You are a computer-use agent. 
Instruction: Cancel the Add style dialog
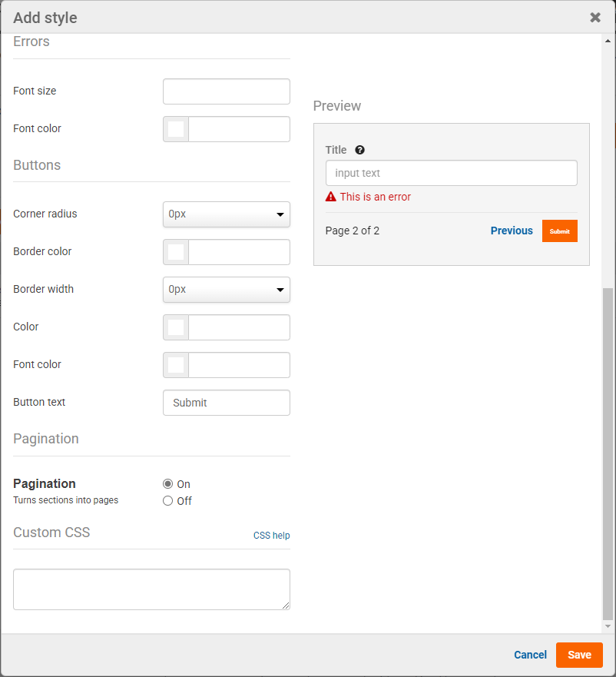[530, 655]
